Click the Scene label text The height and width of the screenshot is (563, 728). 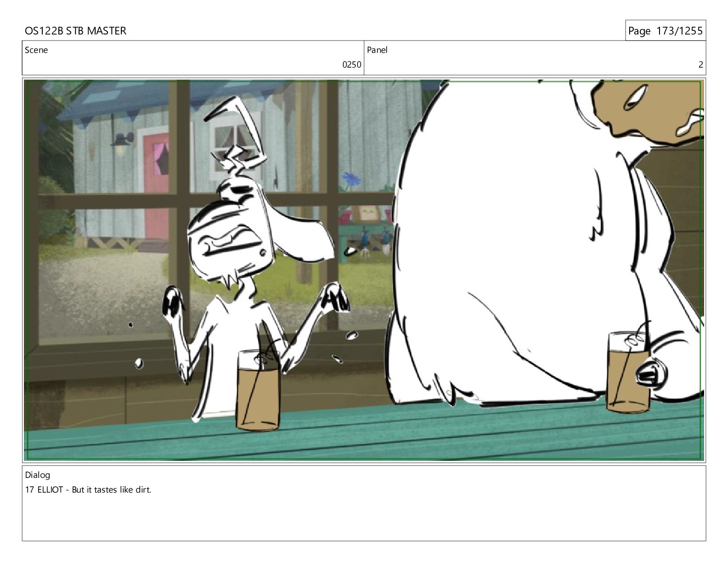click(36, 50)
